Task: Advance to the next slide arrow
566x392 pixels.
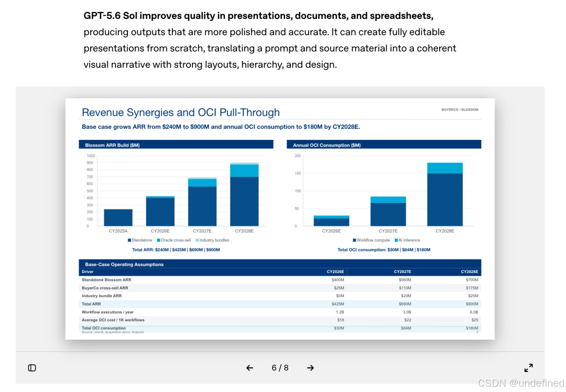Action: (x=310, y=368)
